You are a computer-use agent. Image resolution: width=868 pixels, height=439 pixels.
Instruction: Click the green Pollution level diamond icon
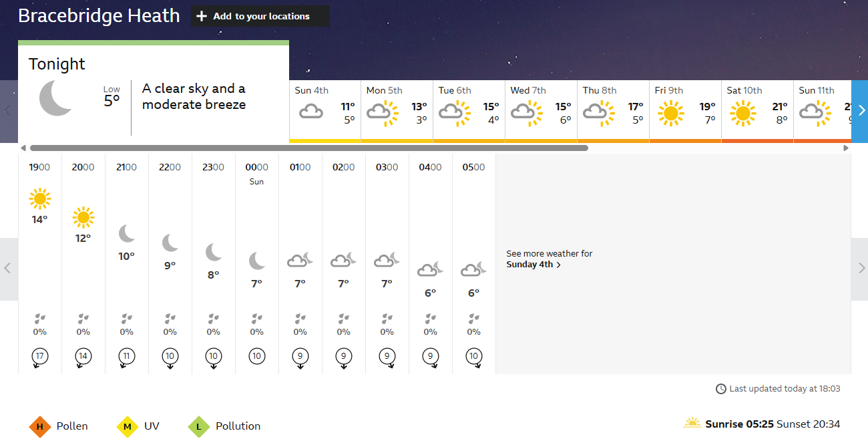(x=199, y=426)
